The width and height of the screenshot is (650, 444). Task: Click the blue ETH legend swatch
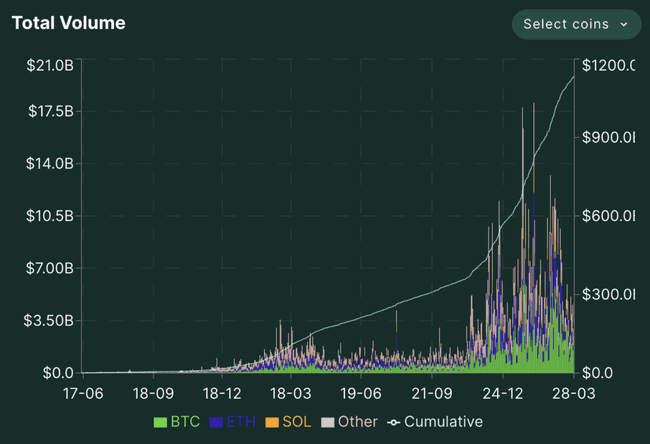[x=217, y=422]
